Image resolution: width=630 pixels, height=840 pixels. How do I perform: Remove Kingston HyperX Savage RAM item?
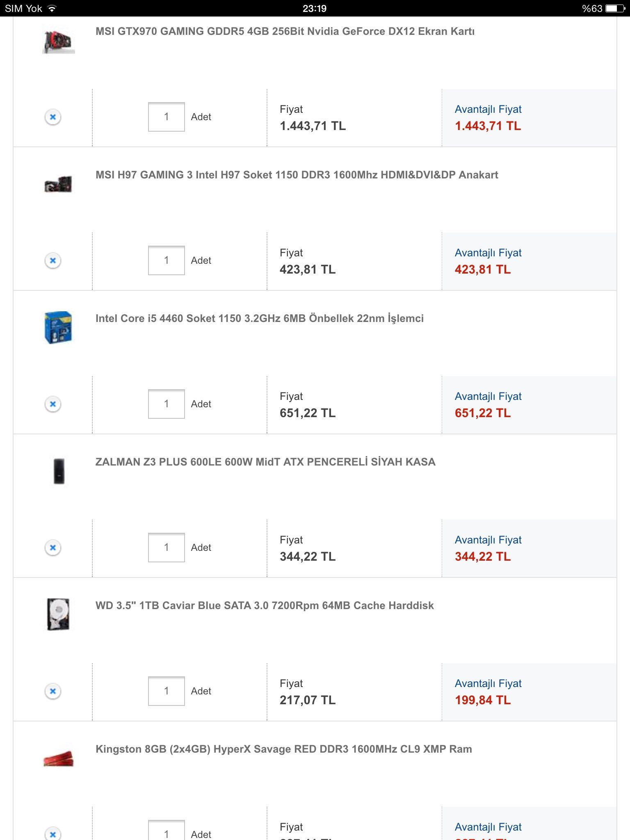(x=53, y=834)
